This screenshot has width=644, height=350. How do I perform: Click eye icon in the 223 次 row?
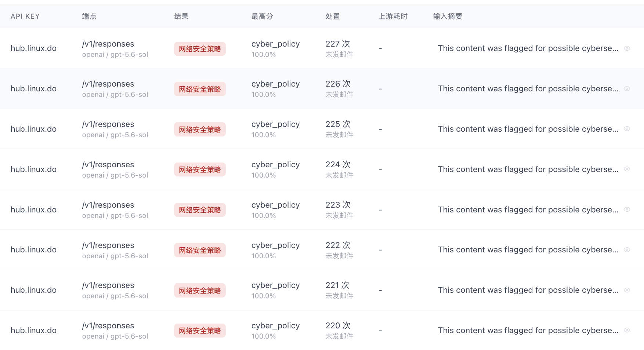(x=627, y=209)
